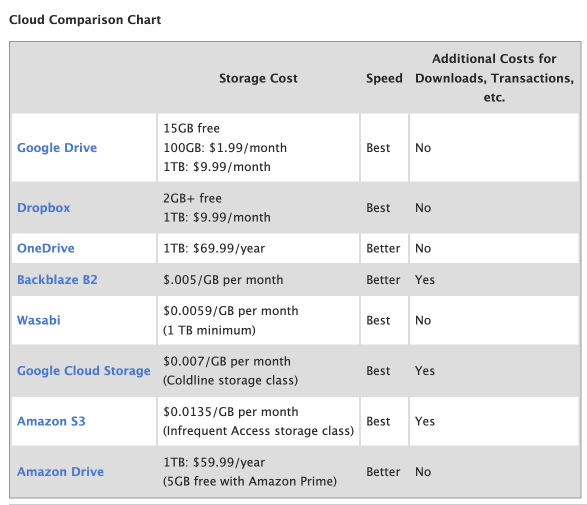Click 'Better' speed in OneDrive row
Image resolution: width=587 pixels, height=505 pixels.
(x=383, y=248)
